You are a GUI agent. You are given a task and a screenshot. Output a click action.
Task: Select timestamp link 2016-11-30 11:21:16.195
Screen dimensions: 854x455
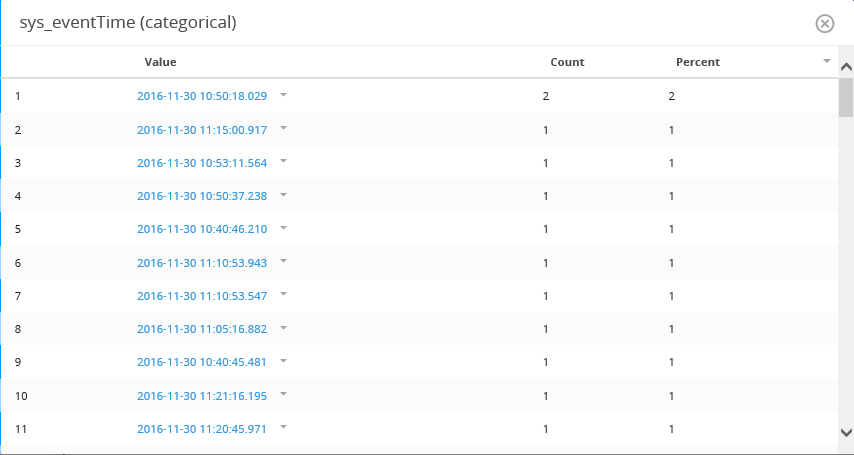[x=202, y=396]
